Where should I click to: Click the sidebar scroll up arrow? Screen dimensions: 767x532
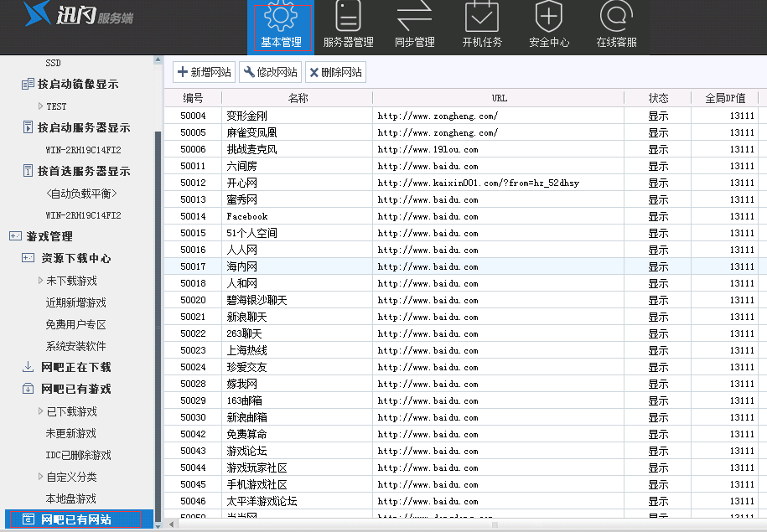click(158, 59)
